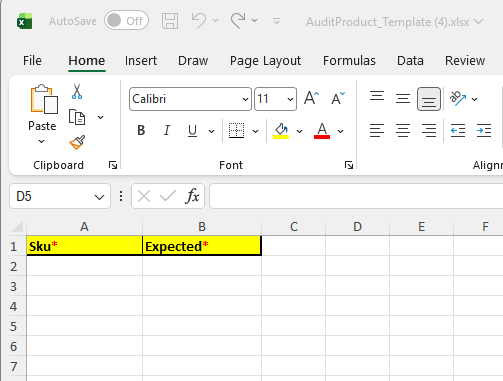The height and width of the screenshot is (381, 503).
Task: Toggle the AutoSave switch
Action: point(126,21)
